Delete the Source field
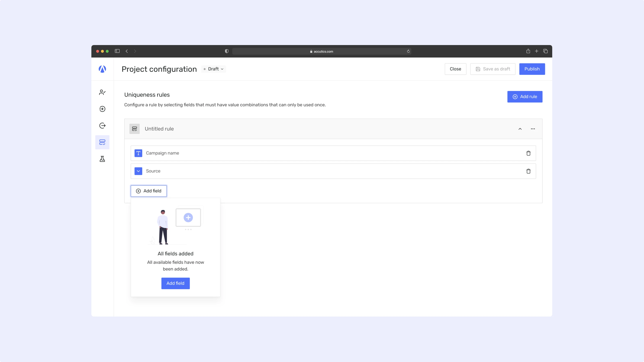This screenshot has height=362, width=644. [528, 171]
